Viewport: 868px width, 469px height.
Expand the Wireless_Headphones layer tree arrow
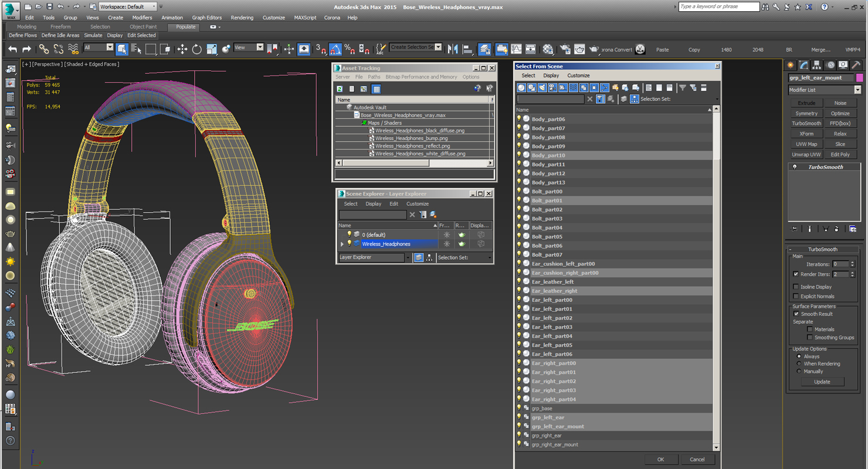(x=342, y=243)
